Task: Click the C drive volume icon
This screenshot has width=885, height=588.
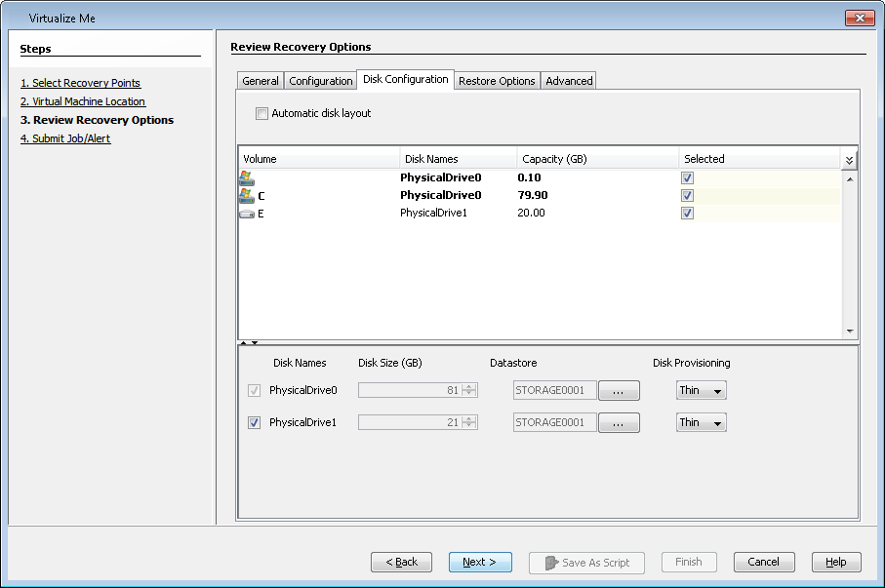Action: [x=247, y=195]
